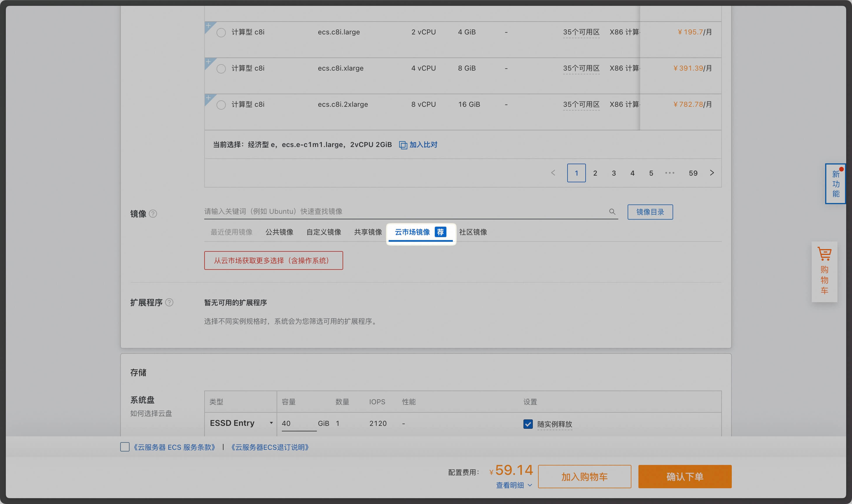Click the 确认下单 order button
This screenshot has width=852, height=504.
[685, 476]
